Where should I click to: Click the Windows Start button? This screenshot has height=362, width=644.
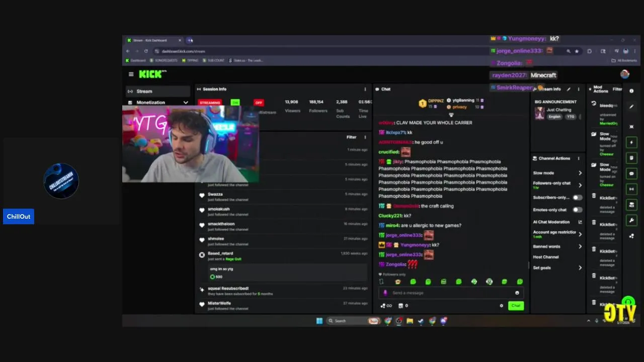pyautogui.click(x=319, y=321)
